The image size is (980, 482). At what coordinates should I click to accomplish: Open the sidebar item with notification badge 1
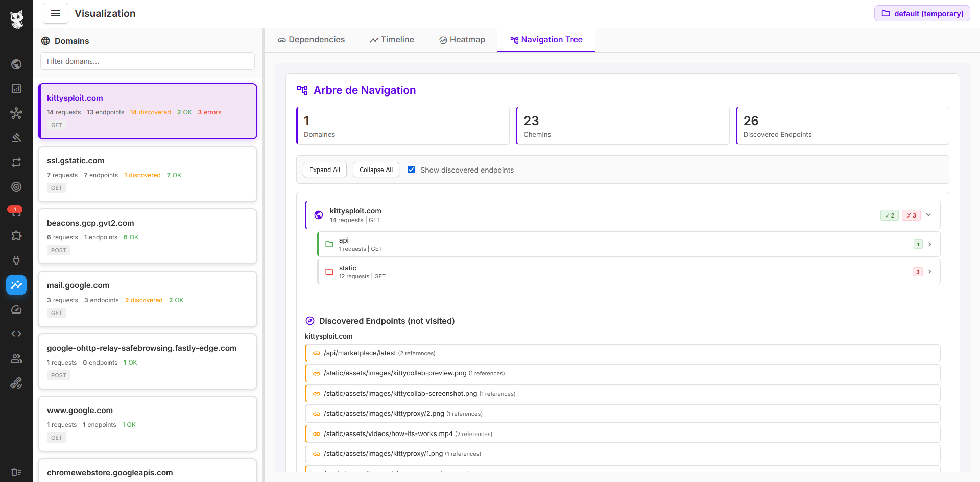[16, 211]
